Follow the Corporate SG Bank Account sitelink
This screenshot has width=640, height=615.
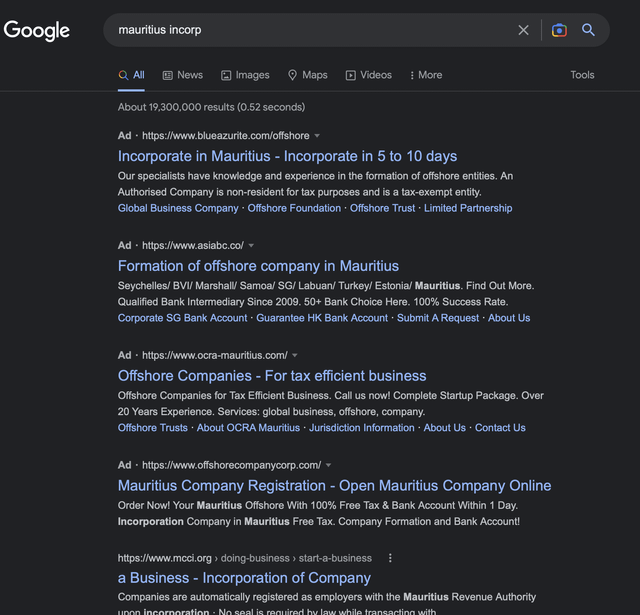182,318
